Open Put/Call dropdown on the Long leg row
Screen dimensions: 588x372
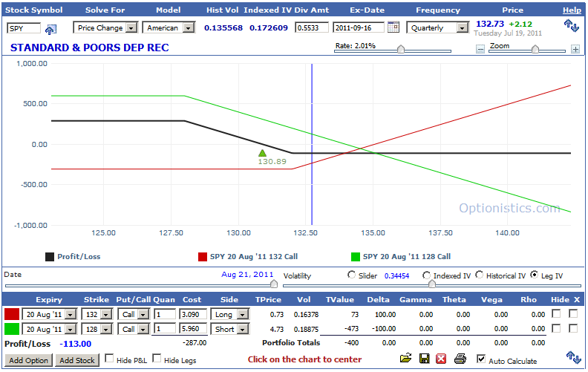coord(134,314)
